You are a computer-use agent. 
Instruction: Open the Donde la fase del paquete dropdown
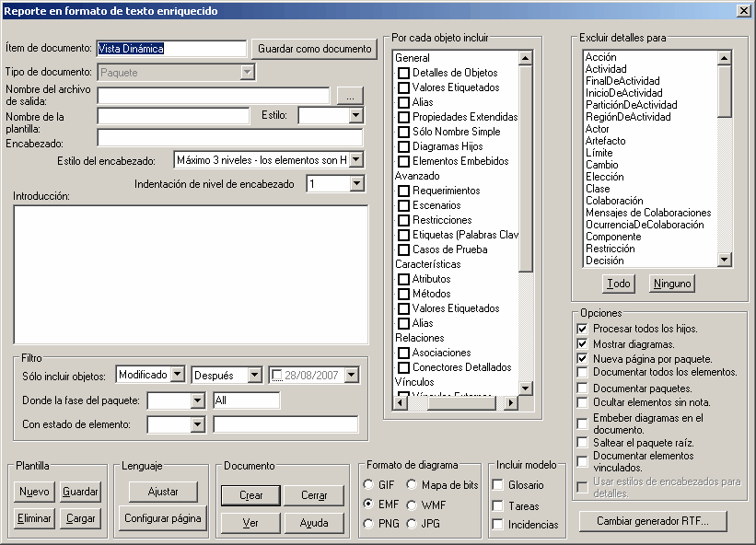pyautogui.click(x=197, y=400)
